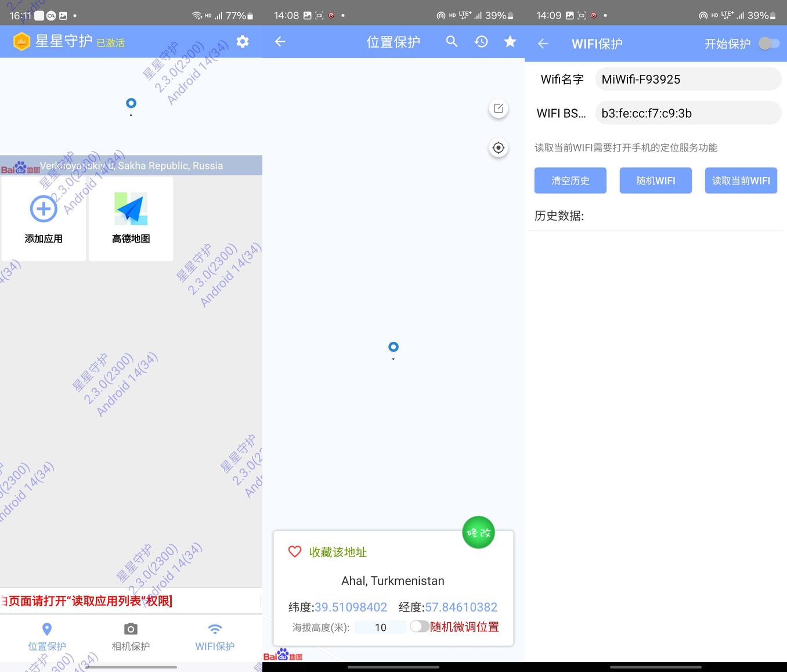
Task: Tap longitude value 57.84610382
Action: tap(461, 607)
